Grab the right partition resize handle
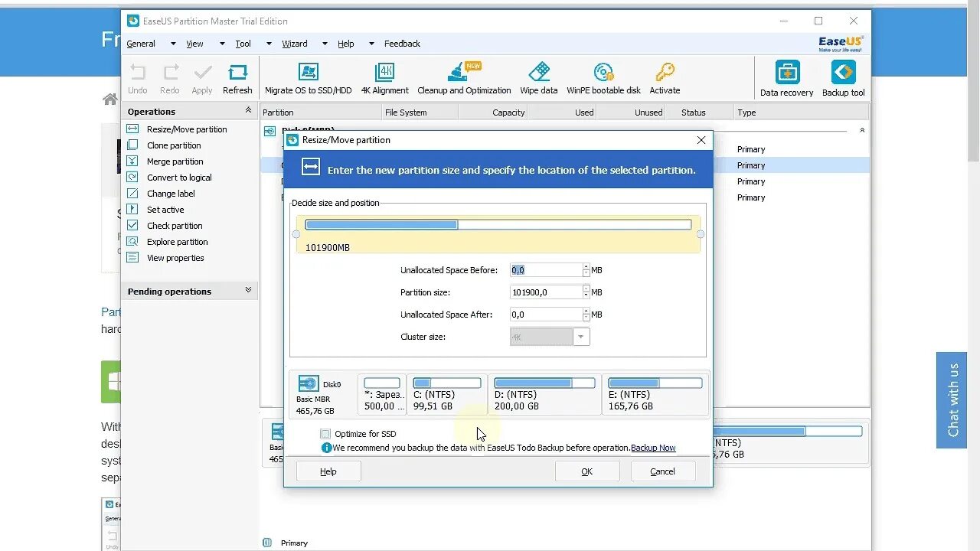This screenshot has height=551, width=980. [700, 234]
